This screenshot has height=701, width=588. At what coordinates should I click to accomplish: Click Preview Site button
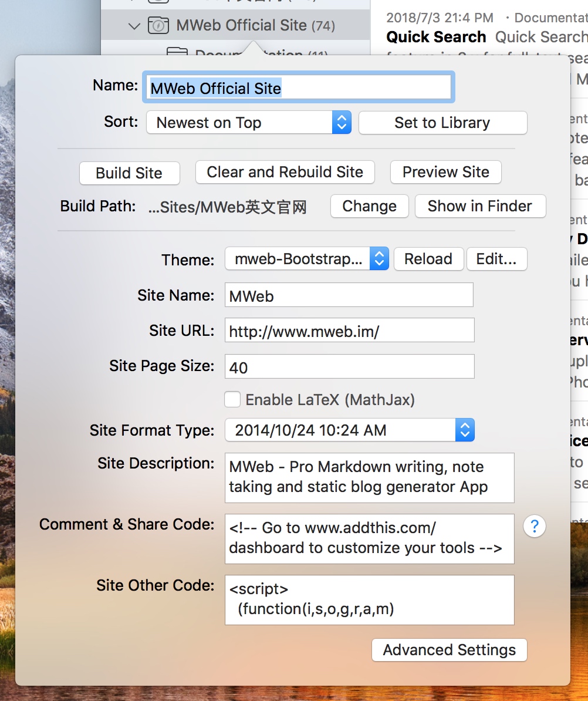(x=445, y=172)
